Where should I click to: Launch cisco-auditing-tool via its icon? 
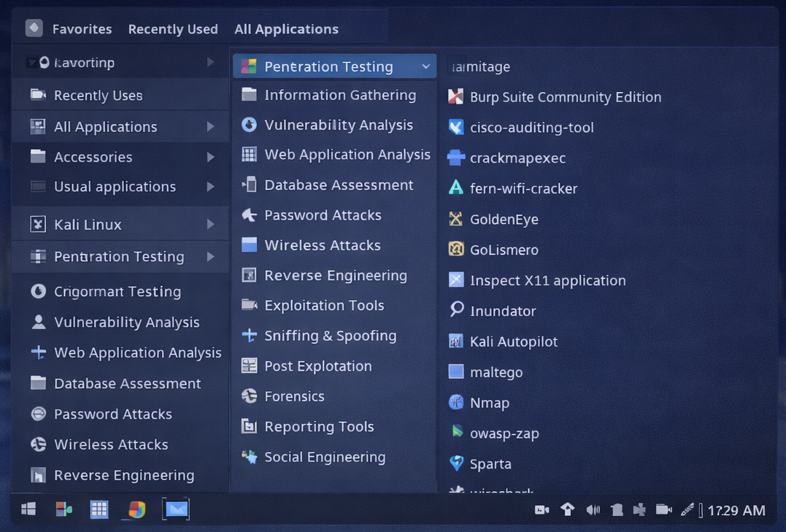455,127
